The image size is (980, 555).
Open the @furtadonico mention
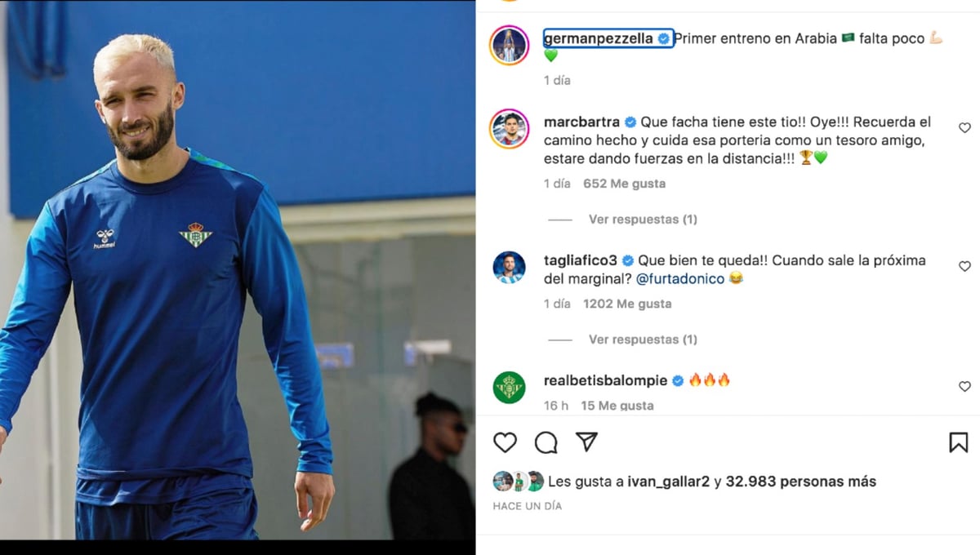(679, 279)
